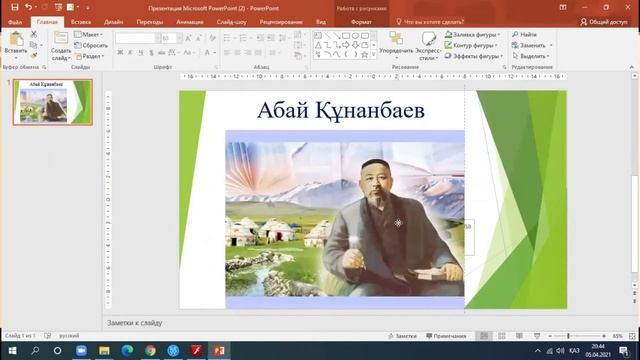Align text left

click(227, 53)
